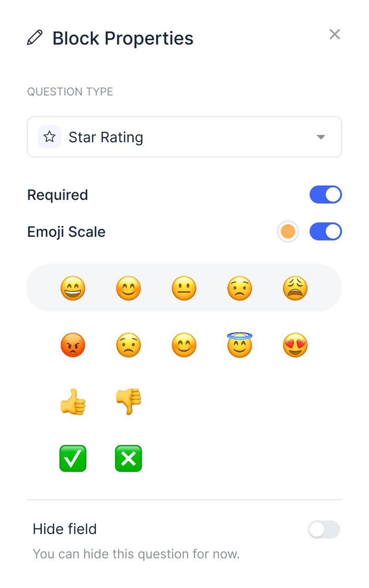Turn off the Emoji Scale toggle

tap(326, 231)
